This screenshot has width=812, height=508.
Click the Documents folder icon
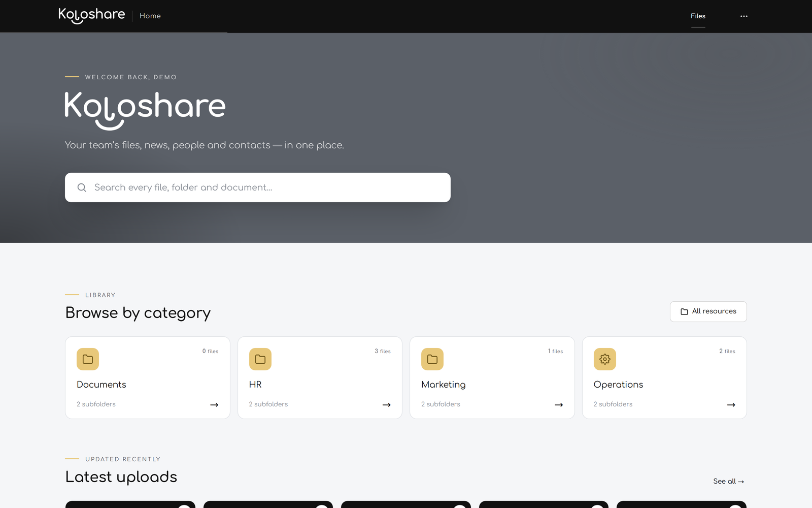(x=88, y=359)
